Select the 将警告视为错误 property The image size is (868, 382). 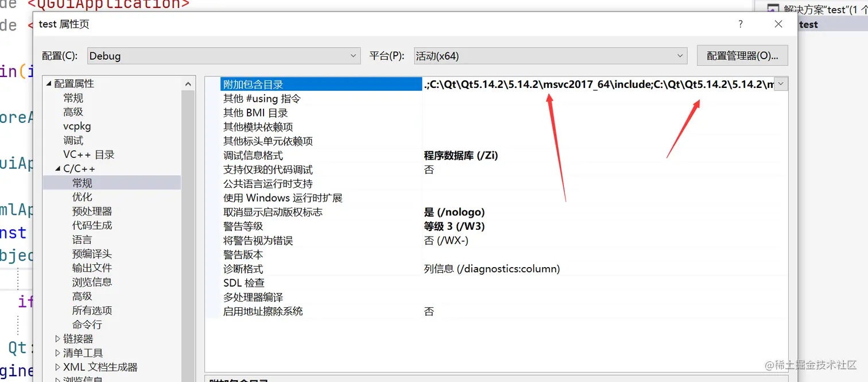[x=258, y=241]
